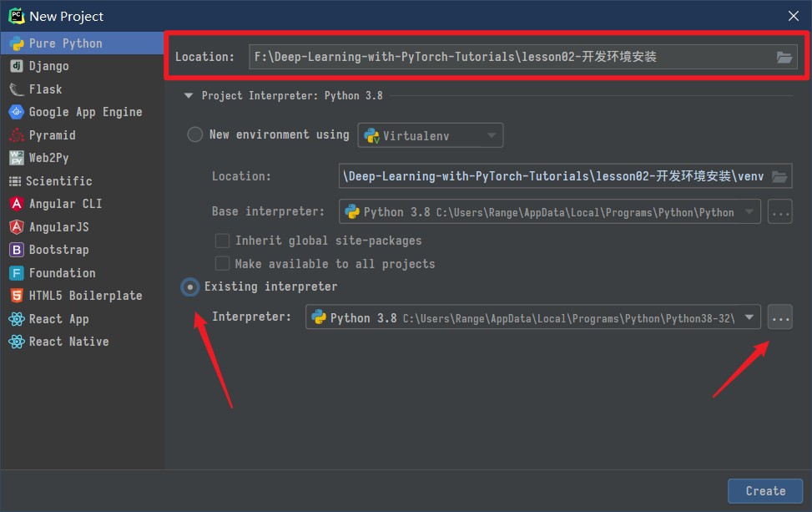This screenshot has height=512, width=812.
Task: Open the existing Interpreter dropdown arrow
Action: point(749,317)
